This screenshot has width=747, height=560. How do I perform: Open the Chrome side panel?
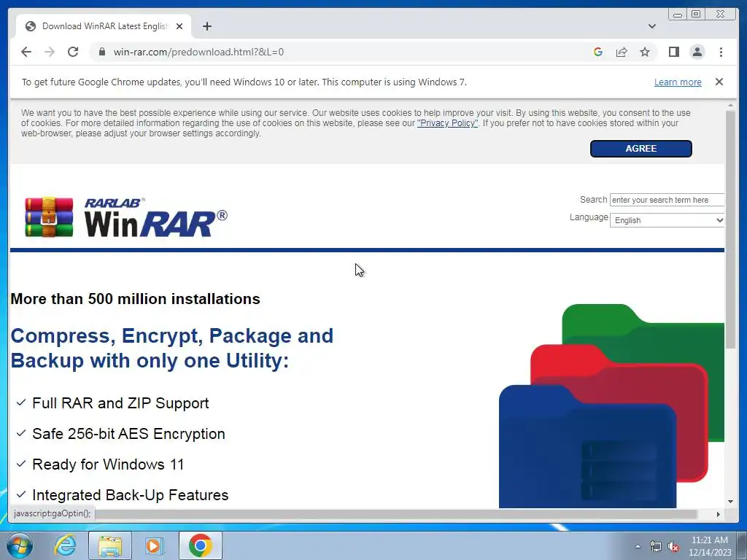[x=673, y=52]
